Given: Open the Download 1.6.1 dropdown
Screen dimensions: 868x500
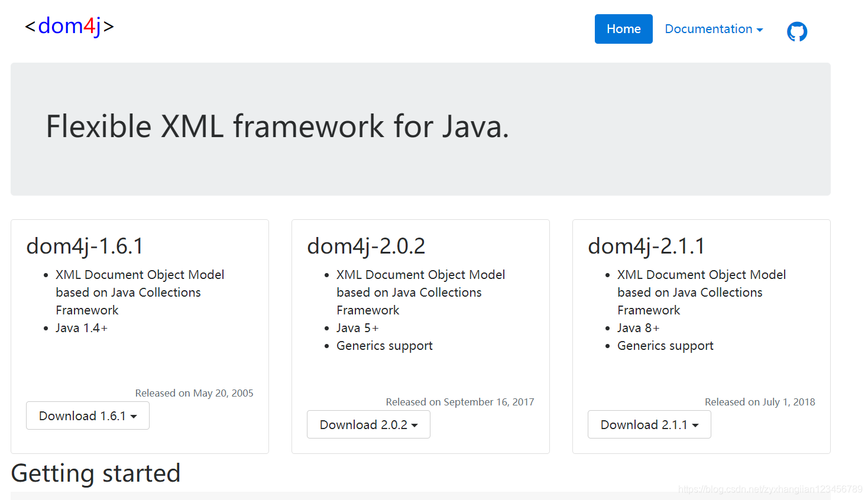Looking at the screenshot, I should 88,416.
